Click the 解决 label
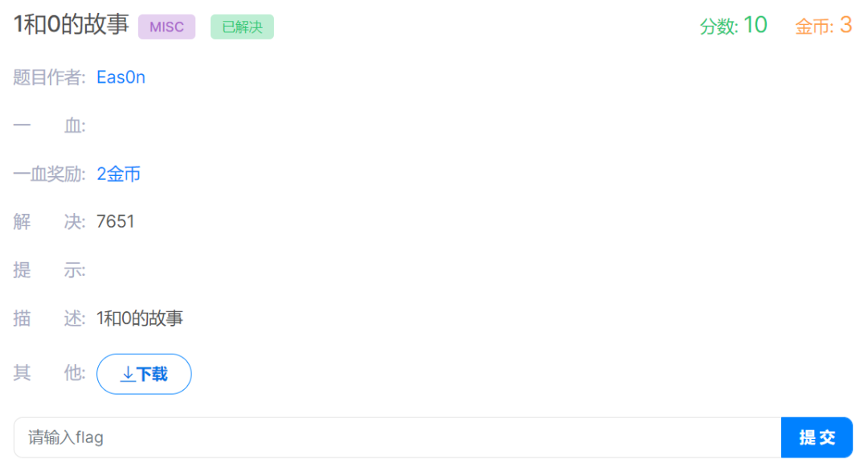This screenshot has width=868, height=476. click(x=49, y=222)
